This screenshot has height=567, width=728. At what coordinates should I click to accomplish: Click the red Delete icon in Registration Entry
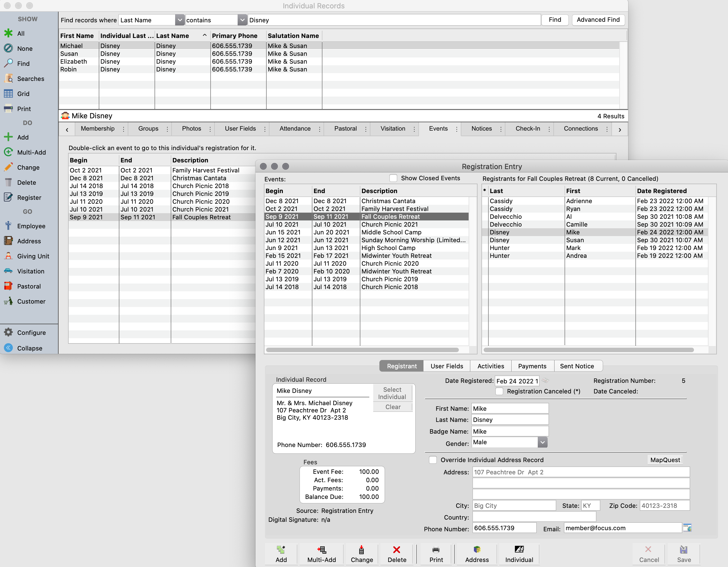pyautogui.click(x=396, y=549)
